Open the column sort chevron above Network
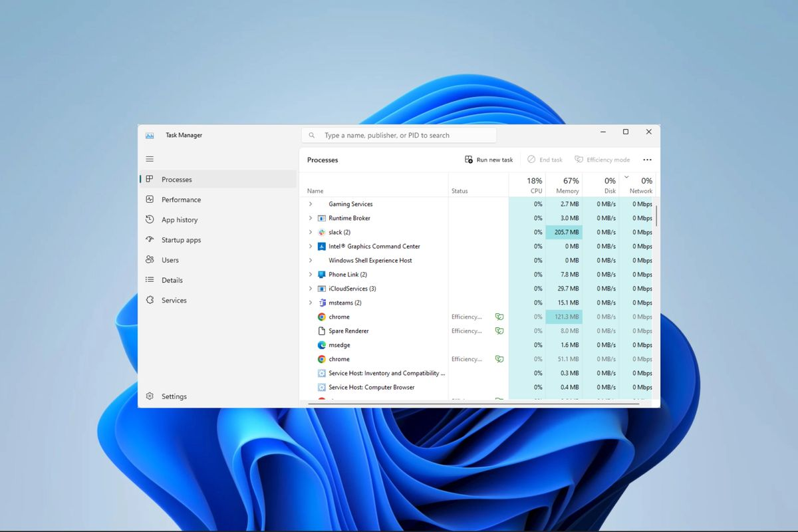This screenshot has width=798, height=532. [x=626, y=178]
